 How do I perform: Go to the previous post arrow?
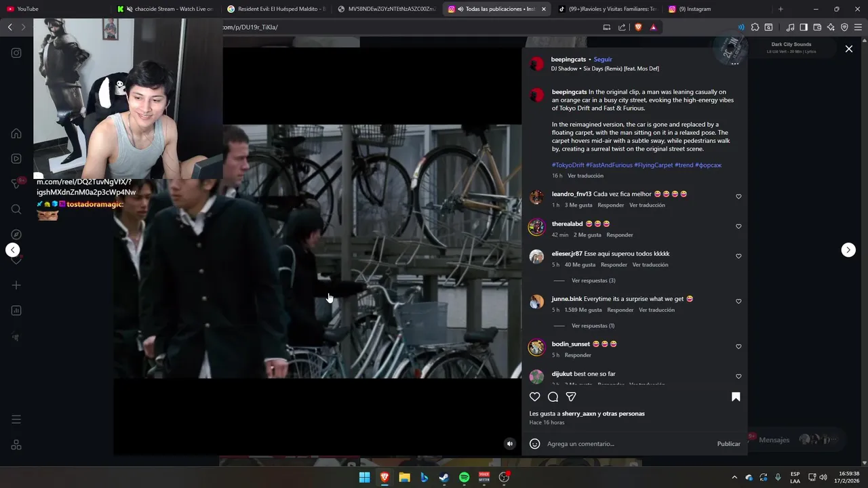pyautogui.click(x=13, y=250)
